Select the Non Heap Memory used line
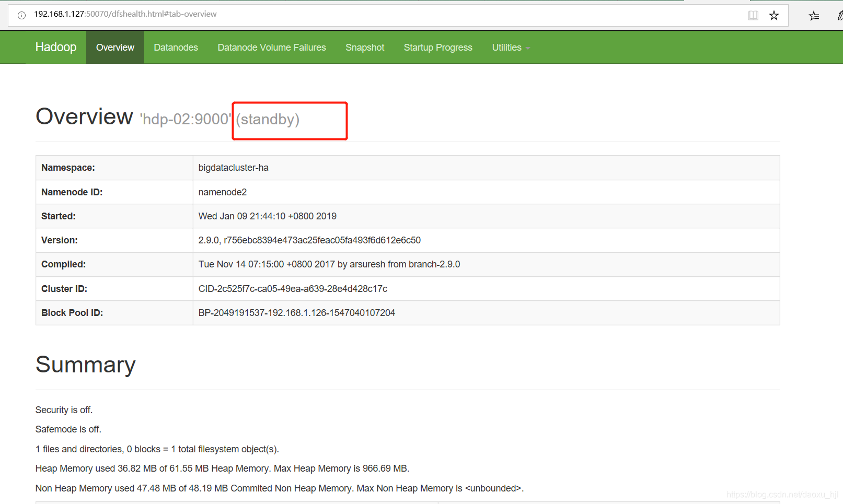The image size is (843, 504). click(x=280, y=488)
